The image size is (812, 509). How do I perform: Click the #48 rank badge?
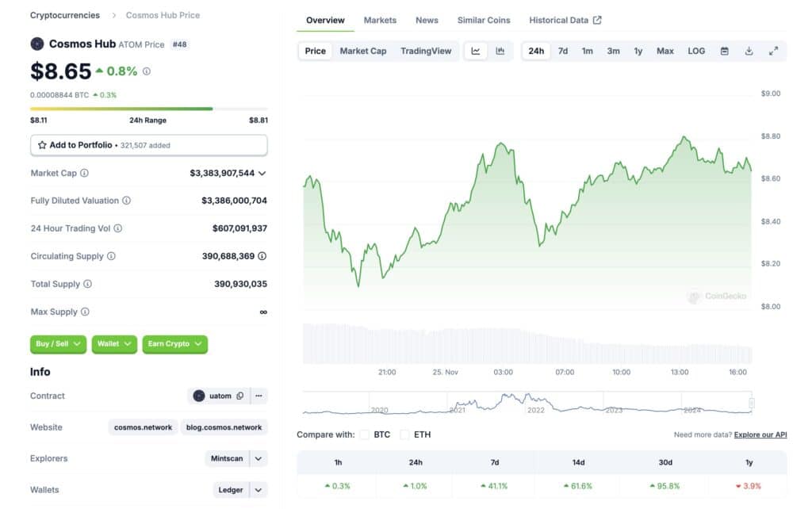coord(180,44)
